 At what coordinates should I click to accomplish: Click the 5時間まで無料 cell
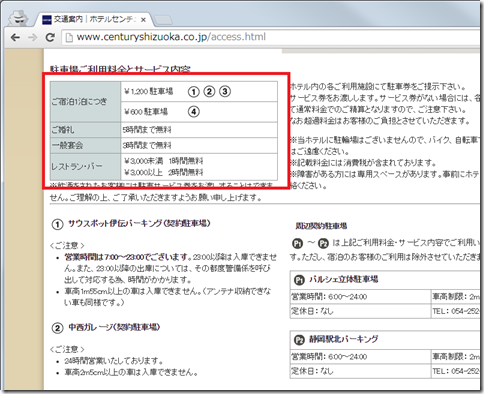(x=199, y=130)
